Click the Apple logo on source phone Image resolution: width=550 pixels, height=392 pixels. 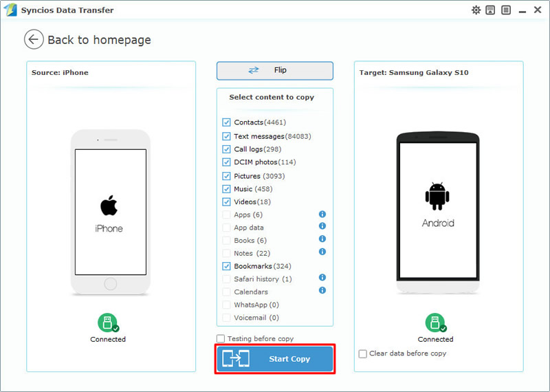(x=109, y=206)
